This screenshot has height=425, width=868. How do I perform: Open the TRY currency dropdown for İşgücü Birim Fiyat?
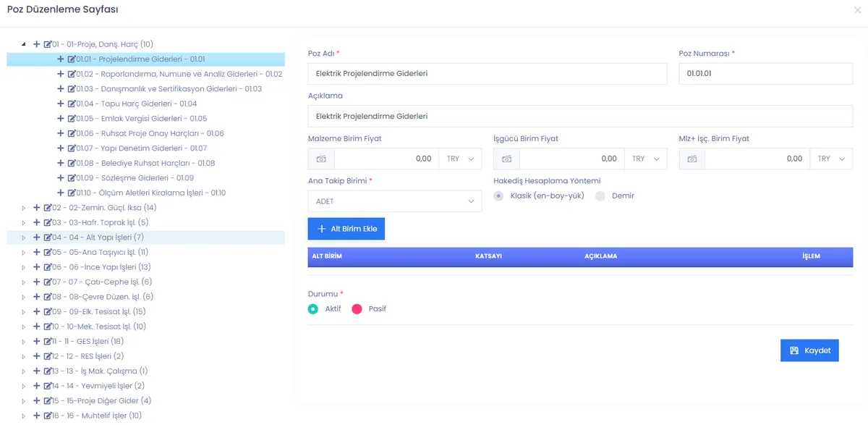[x=646, y=159]
